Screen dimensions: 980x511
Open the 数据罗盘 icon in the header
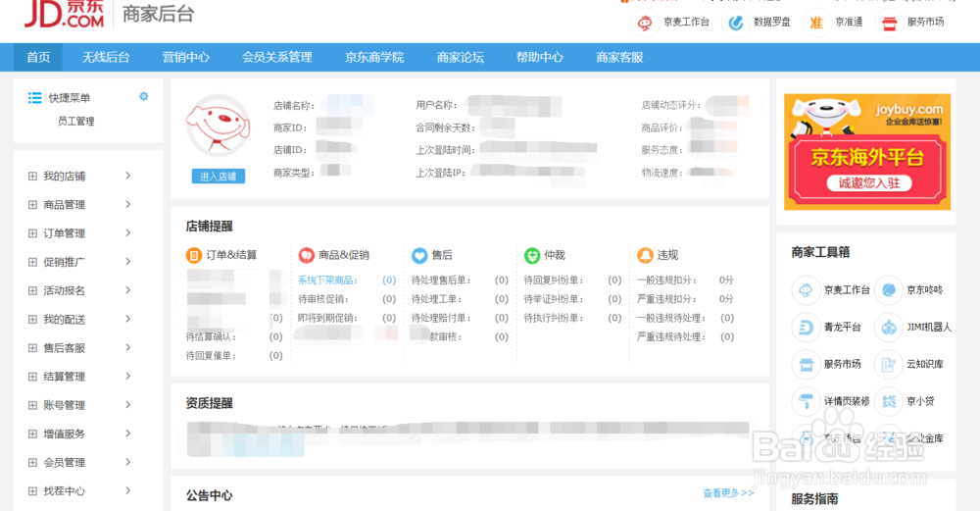736,24
